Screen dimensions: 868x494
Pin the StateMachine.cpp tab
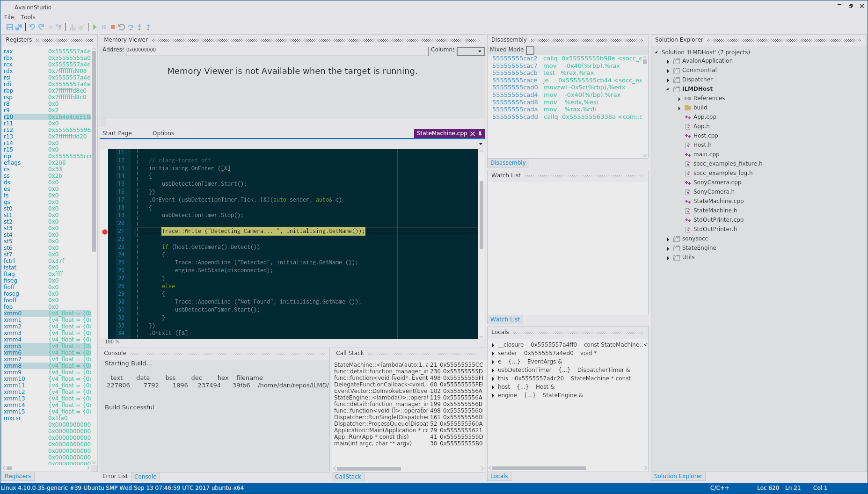coord(480,134)
